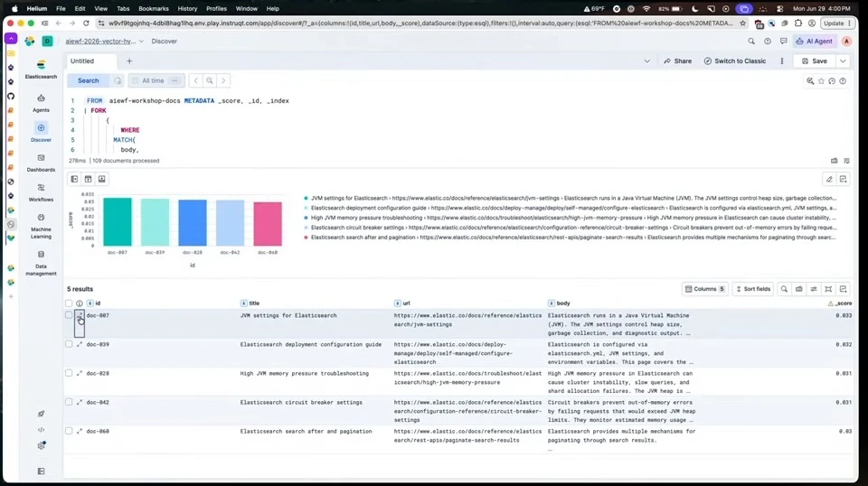Open the Save button dropdown arrow
868x486 pixels.
[x=843, y=61]
